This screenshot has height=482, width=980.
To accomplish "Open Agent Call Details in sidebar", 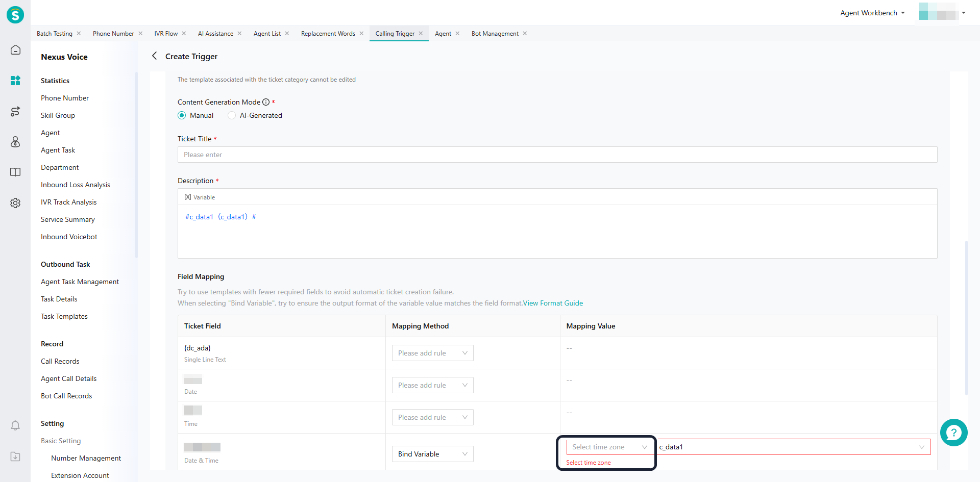I will point(68,378).
